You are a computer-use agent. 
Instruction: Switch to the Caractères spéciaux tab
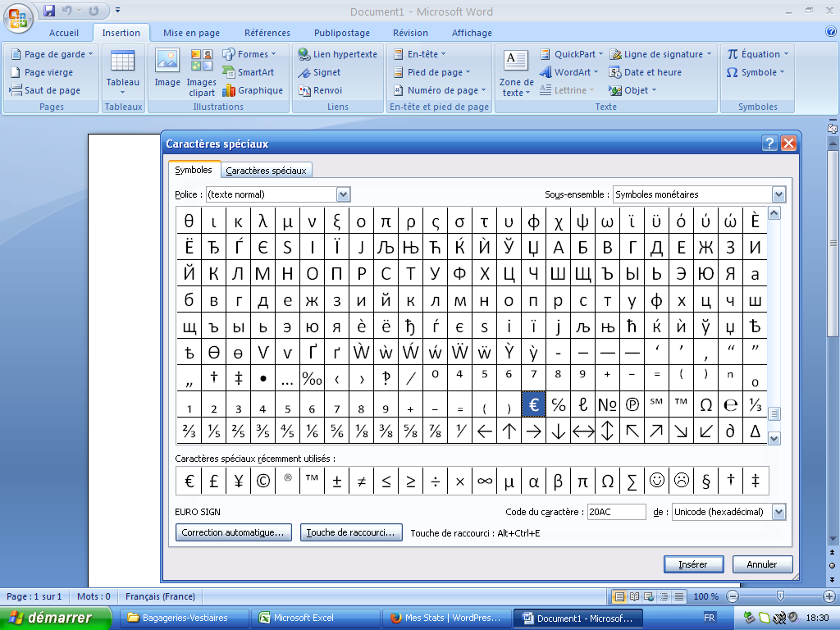pyautogui.click(x=266, y=171)
